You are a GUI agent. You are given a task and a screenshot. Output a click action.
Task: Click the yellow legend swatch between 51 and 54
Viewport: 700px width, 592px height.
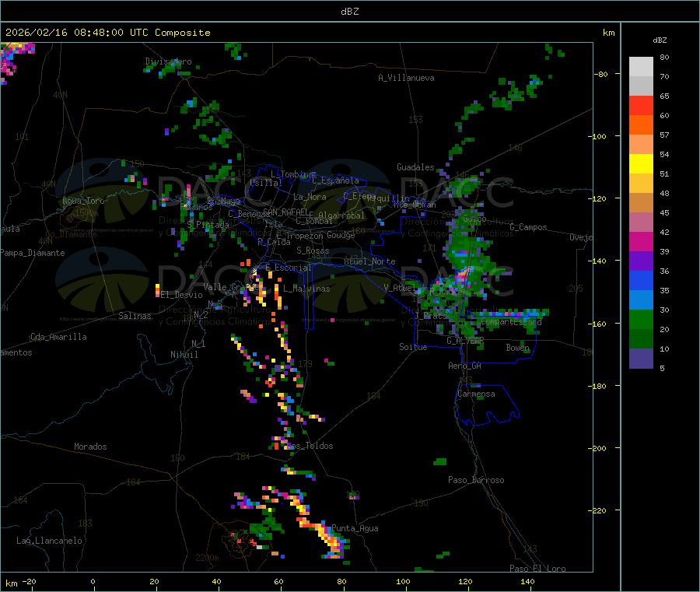coord(641,164)
